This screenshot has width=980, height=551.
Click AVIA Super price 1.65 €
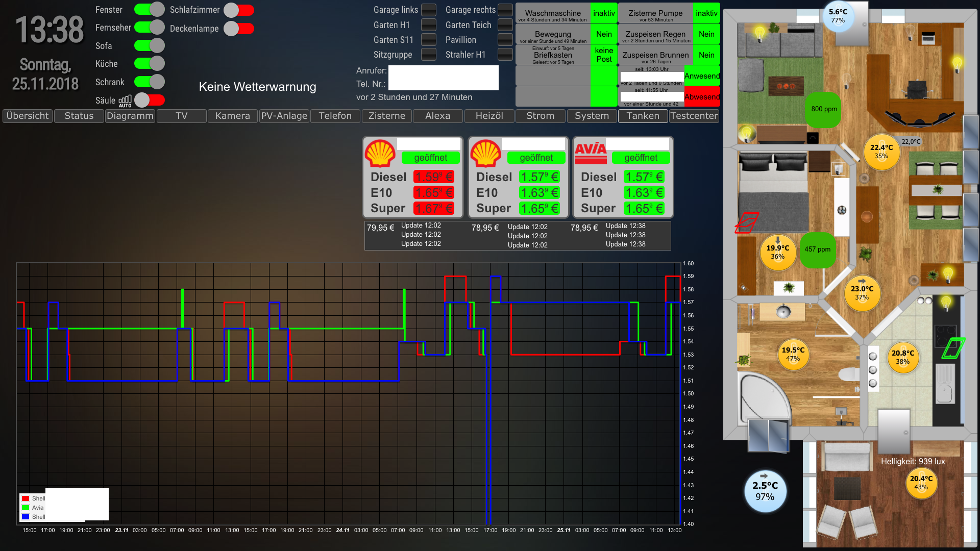pyautogui.click(x=644, y=209)
